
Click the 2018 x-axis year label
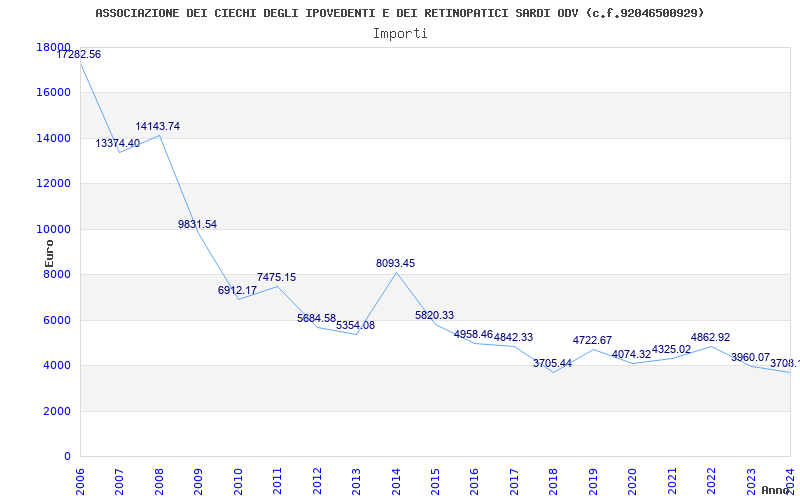coord(554,481)
